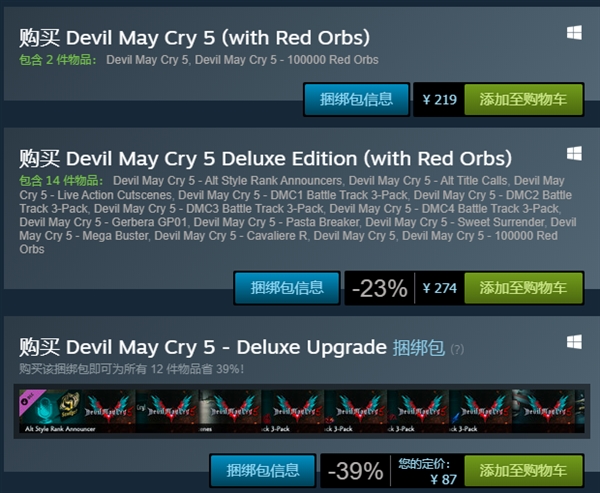Click Windows icon on Deluxe Edition bundle
Screen dimensions: 600x493
574,153
